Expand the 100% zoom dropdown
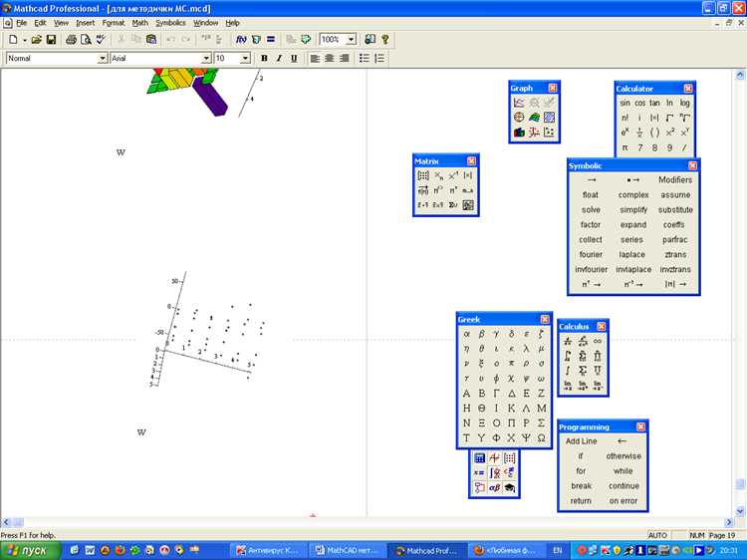Screen dimensions: 747x560 point(351,40)
